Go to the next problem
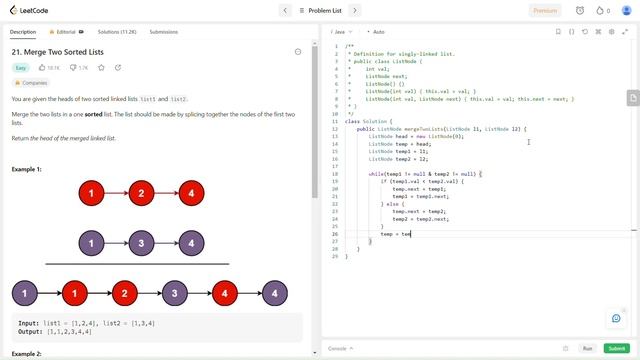This screenshot has height=360, width=640. click(355, 11)
